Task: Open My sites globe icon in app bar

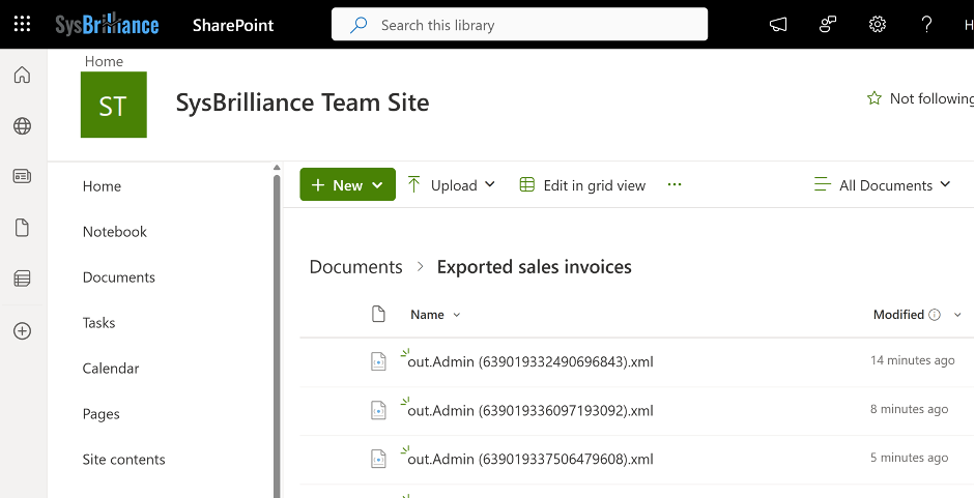Action: coord(22,126)
